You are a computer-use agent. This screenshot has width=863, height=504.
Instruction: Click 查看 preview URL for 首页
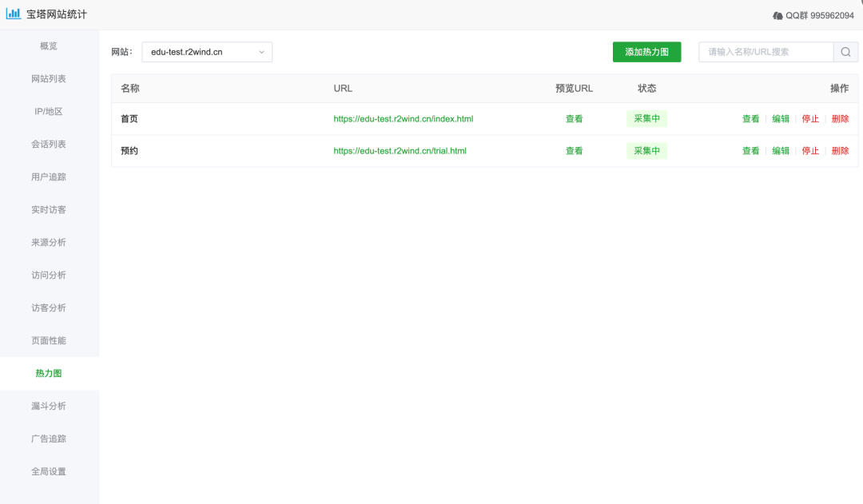[574, 119]
